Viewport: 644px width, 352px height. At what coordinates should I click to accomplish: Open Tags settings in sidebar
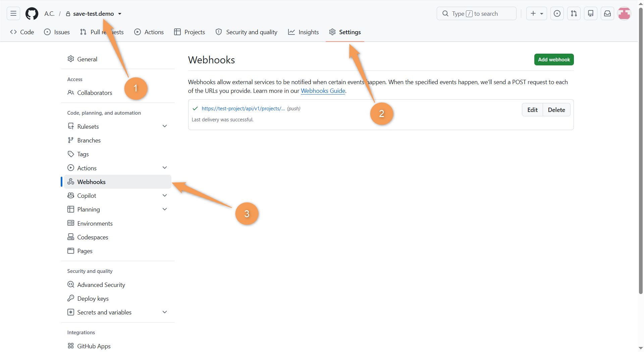(117, 154)
